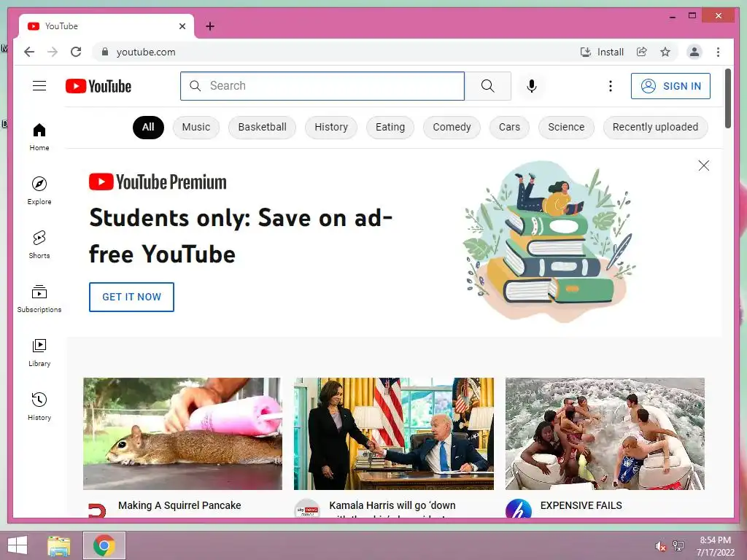Viewport: 747px width, 560px height.
Task: Click the network tray icon
Action: tap(678, 546)
